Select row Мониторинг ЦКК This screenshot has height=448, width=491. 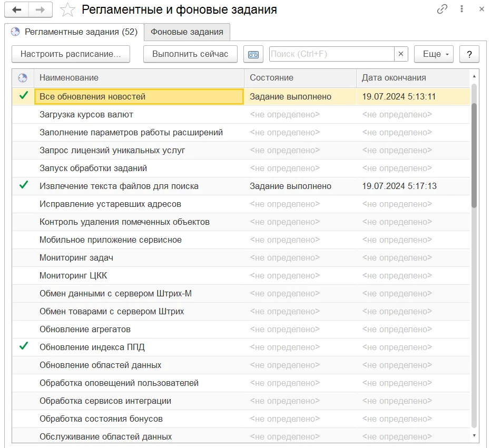click(x=241, y=275)
